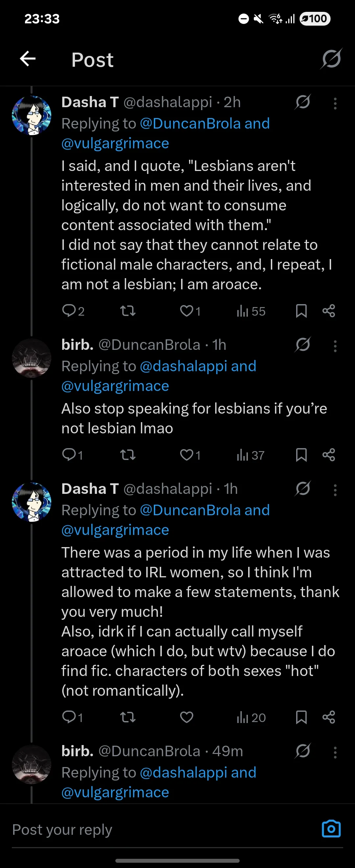
Task: Open three-dot menu on birb.'s 1h post
Action: point(335,346)
